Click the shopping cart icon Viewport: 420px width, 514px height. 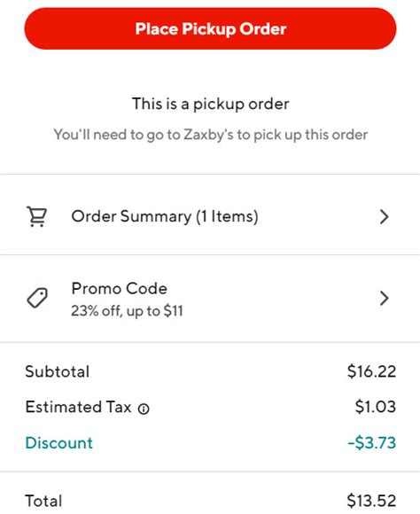pos(36,216)
